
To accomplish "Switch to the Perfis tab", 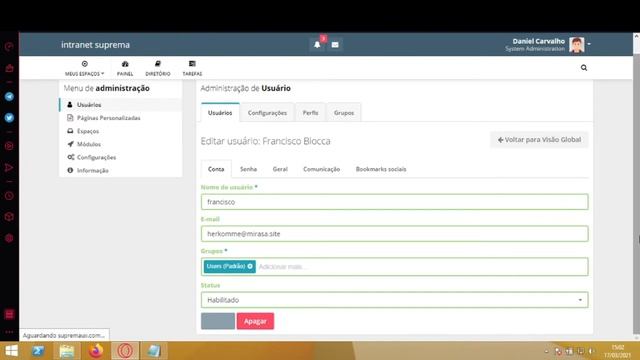I will click(310, 113).
